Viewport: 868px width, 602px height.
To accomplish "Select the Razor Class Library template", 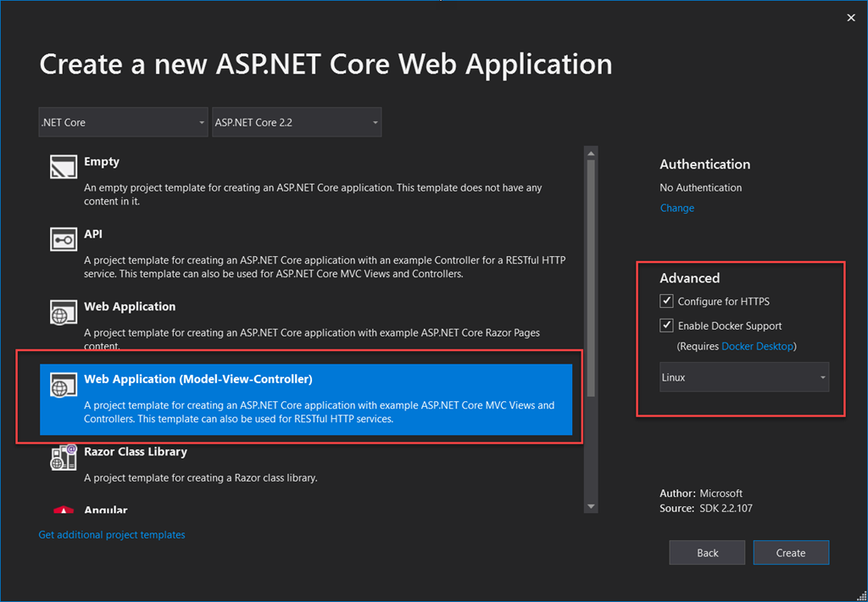I will click(x=306, y=465).
